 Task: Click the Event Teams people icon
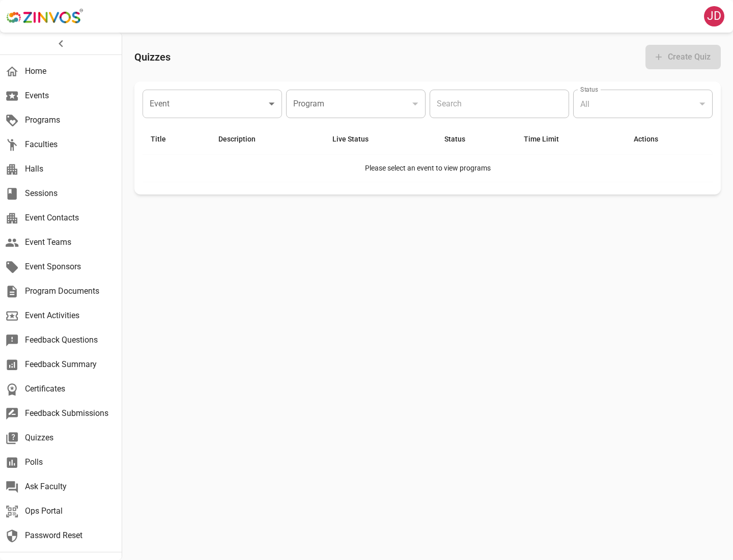pyautogui.click(x=12, y=242)
